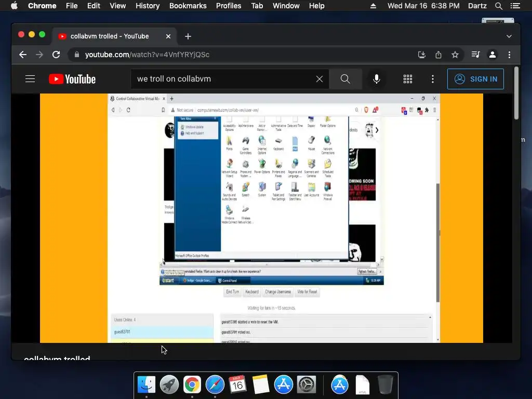Open YouTube settings three-dot menu
The image size is (532, 399).
(x=433, y=79)
